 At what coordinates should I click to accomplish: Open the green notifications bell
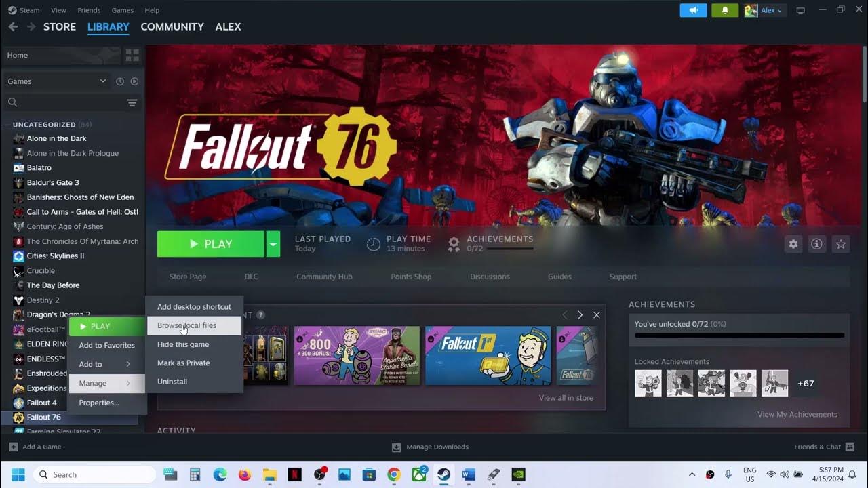click(725, 10)
